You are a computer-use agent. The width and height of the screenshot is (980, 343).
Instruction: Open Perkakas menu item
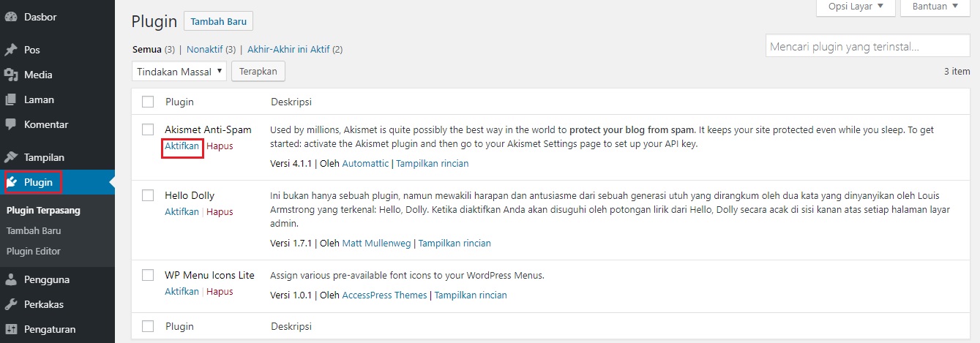click(x=44, y=304)
